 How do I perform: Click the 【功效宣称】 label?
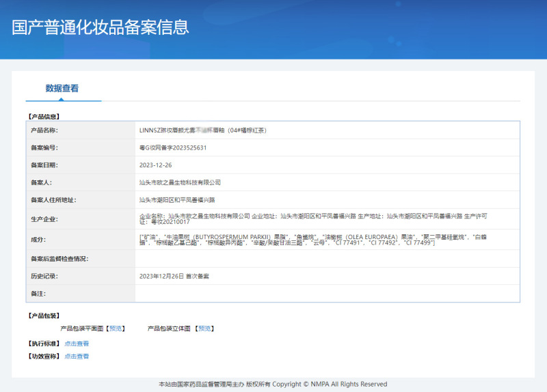pos(44,356)
